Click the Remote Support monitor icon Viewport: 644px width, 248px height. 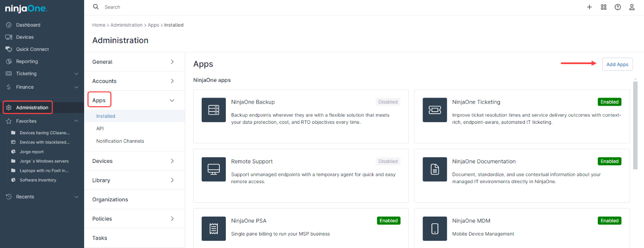[x=213, y=169]
